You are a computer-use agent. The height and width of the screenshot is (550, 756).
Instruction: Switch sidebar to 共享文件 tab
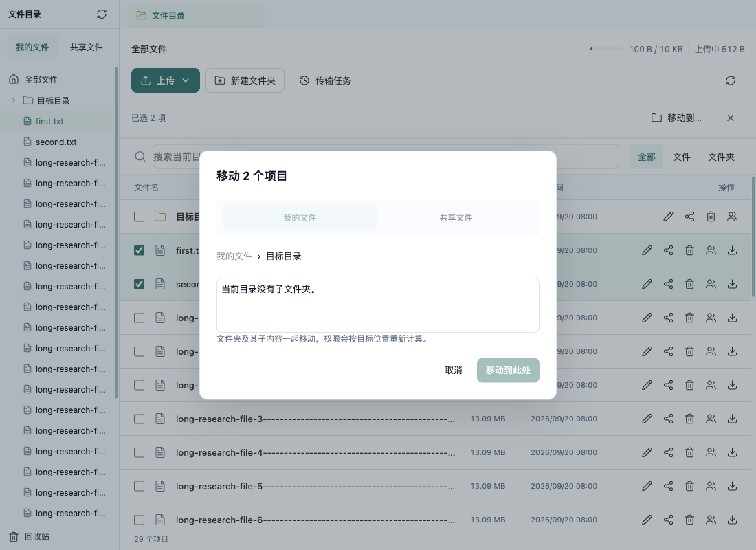[x=87, y=47]
